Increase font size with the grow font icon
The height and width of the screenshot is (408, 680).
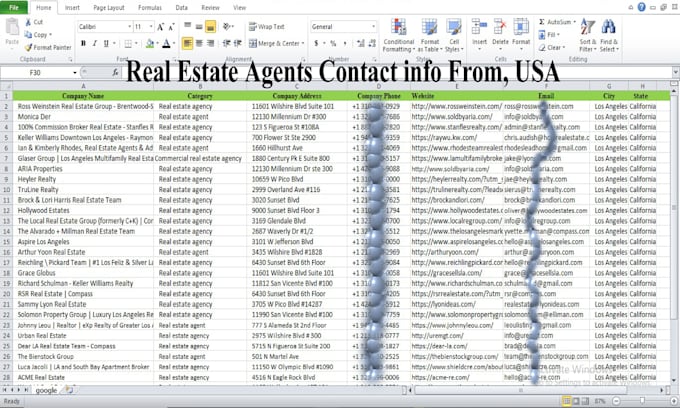(160, 27)
